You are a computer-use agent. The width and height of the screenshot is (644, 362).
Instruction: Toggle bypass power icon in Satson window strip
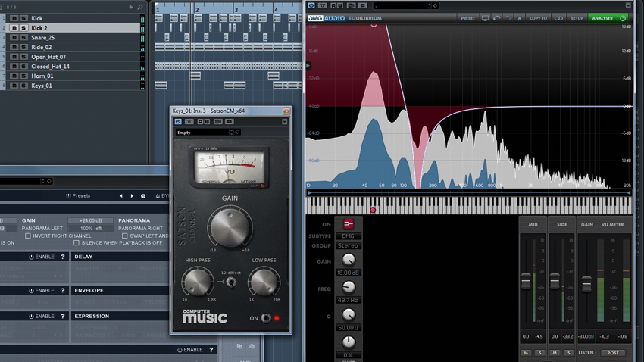point(178,121)
